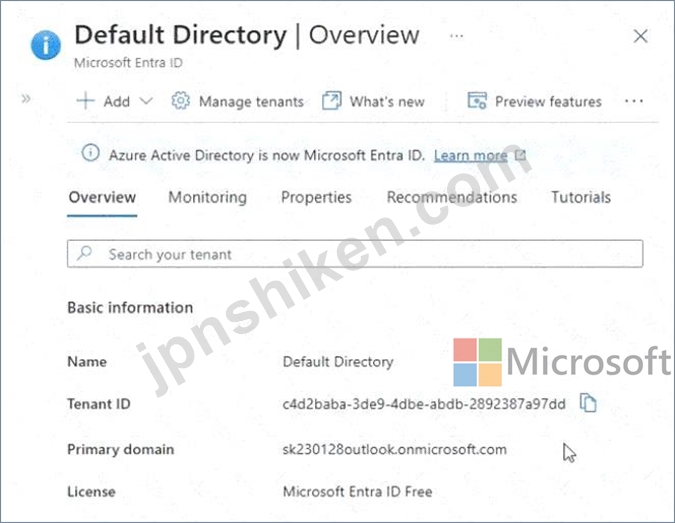Expand the collapsed sidebar with double chevron

(26, 98)
